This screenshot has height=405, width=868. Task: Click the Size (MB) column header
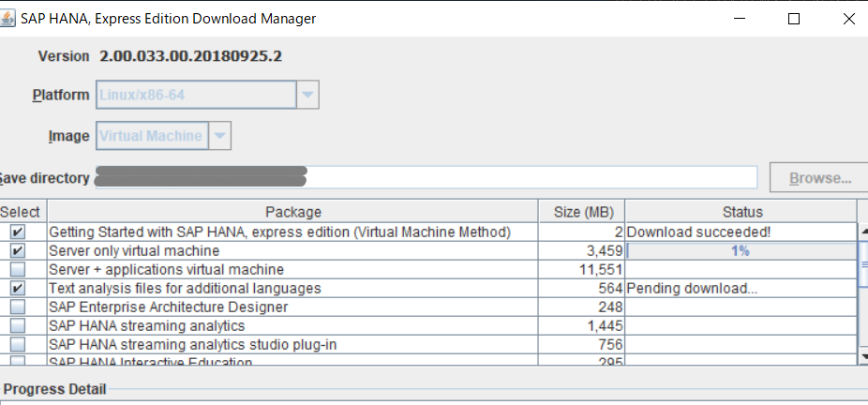coord(581,212)
